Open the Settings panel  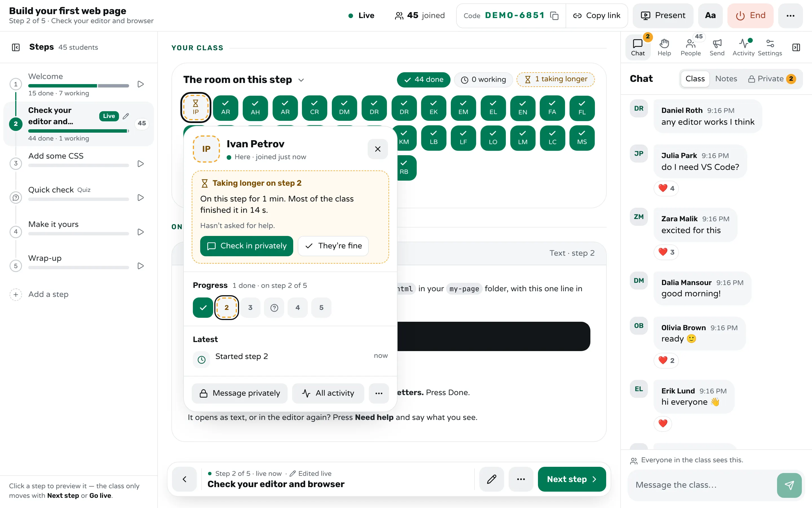pyautogui.click(x=770, y=47)
